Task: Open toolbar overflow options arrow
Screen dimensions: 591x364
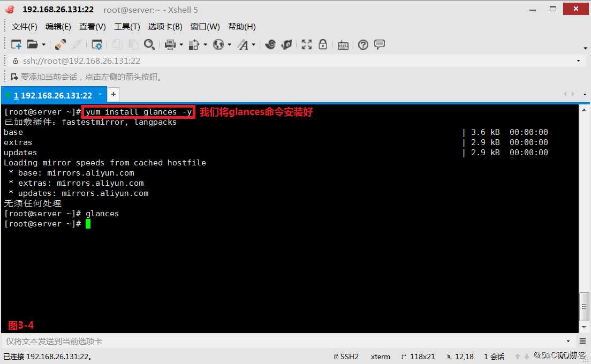Action: [585, 48]
